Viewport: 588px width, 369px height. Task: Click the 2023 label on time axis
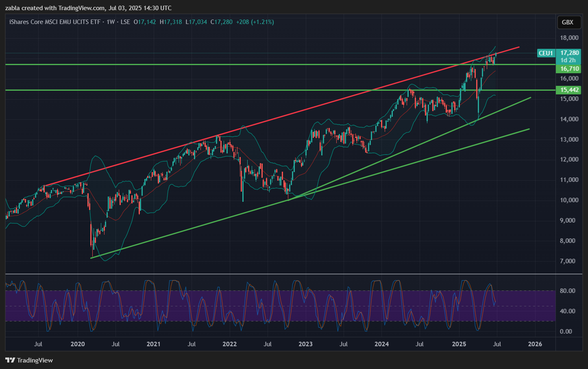[x=306, y=344]
